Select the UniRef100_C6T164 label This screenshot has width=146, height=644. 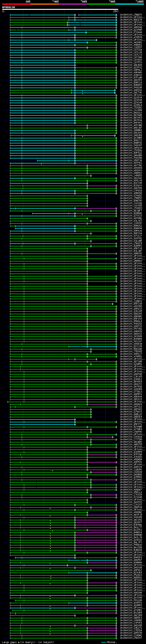point(131,50)
